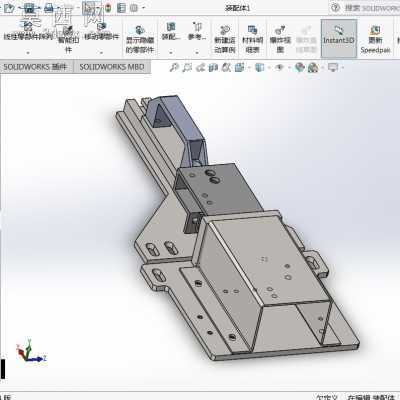Screen dimensions: 400x400
Task: Select Linear Component Pattern tool
Action: (28, 32)
